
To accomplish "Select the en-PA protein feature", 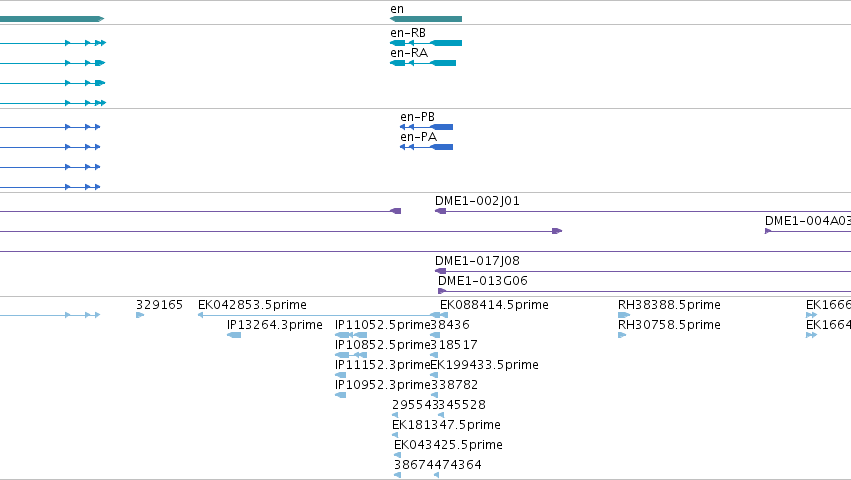I will point(426,147).
